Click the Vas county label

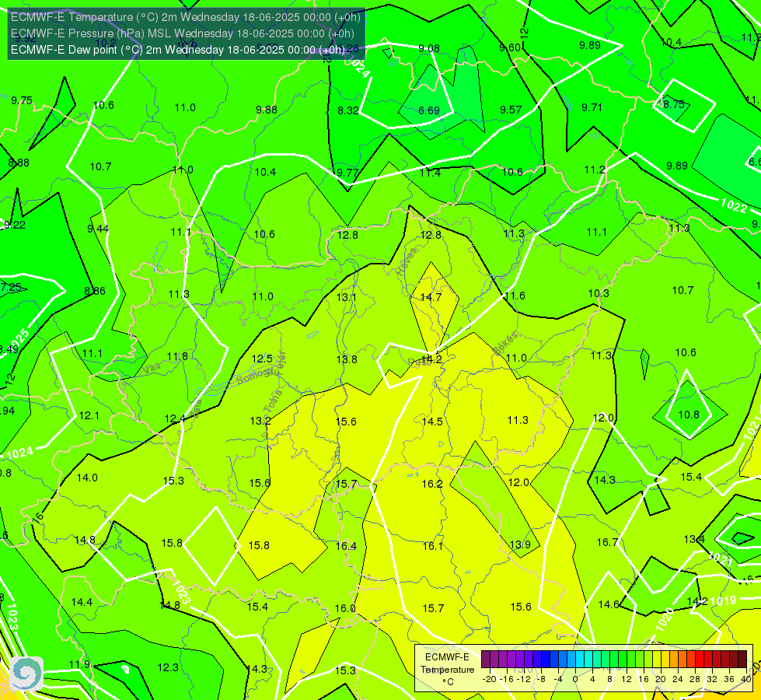tap(152, 369)
